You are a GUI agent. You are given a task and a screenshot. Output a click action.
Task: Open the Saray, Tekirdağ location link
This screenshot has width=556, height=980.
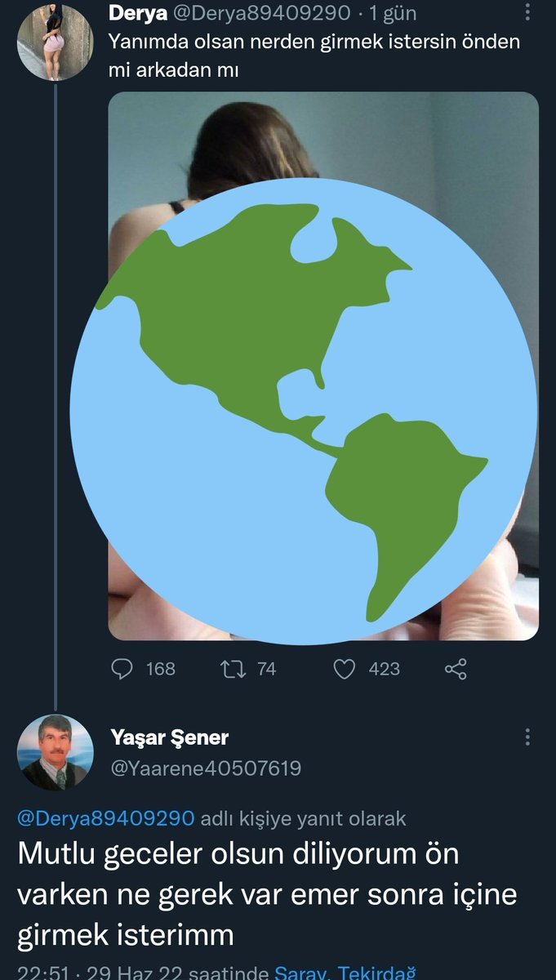coord(345,972)
